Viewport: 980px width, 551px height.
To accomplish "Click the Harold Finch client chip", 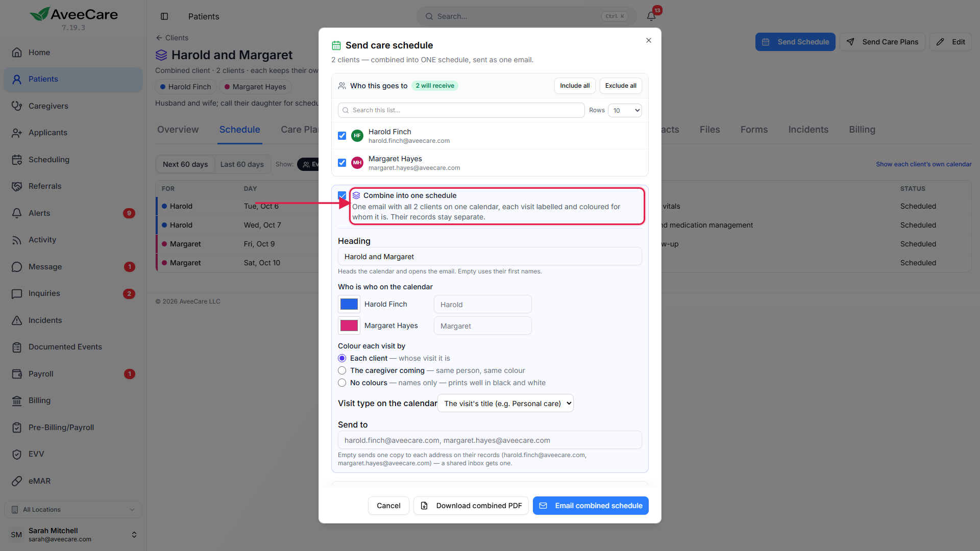I will (x=186, y=87).
